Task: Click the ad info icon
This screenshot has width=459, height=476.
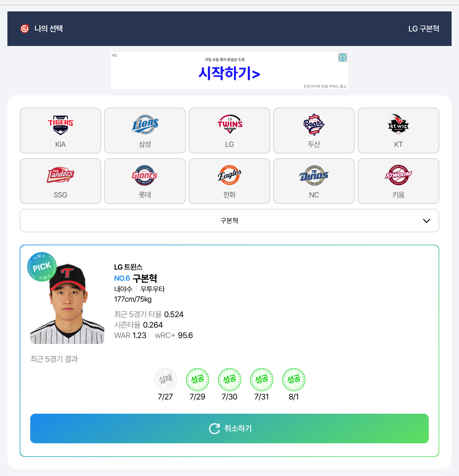Action: click(343, 57)
